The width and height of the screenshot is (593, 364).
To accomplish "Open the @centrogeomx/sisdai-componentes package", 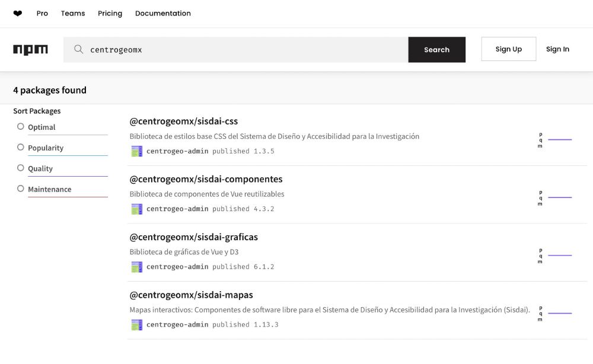I will click(206, 179).
